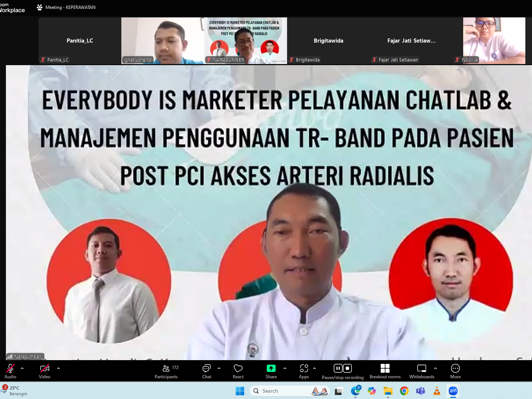Open the Chat panel
The height and width of the screenshot is (399, 532).
(206, 371)
